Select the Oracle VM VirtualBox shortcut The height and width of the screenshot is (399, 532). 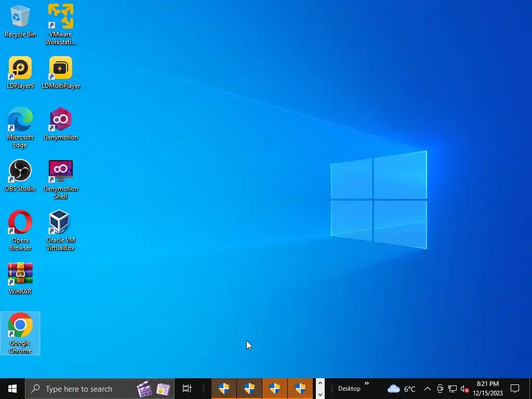pos(60,231)
